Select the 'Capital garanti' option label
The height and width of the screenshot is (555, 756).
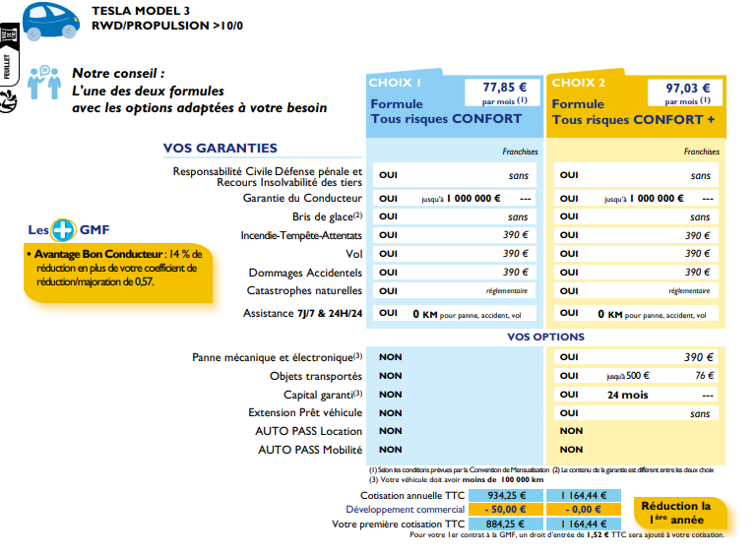pyautogui.click(x=323, y=395)
